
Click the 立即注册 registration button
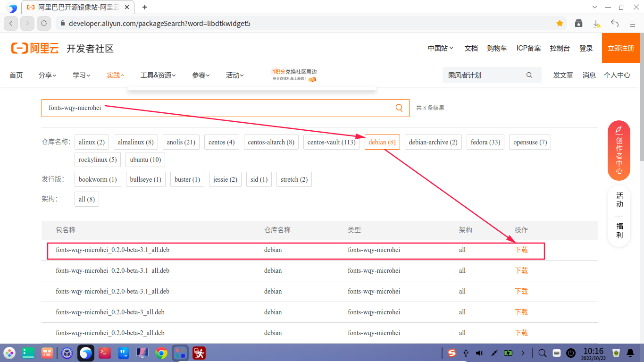(x=620, y=48)
